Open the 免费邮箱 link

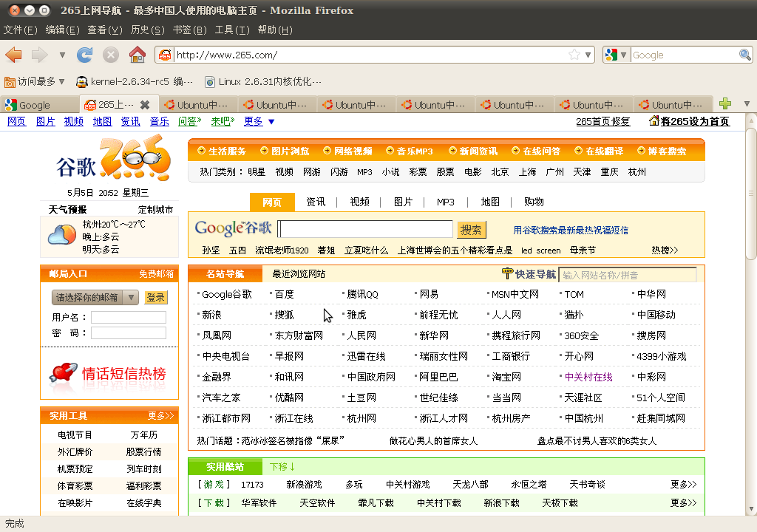157,273
